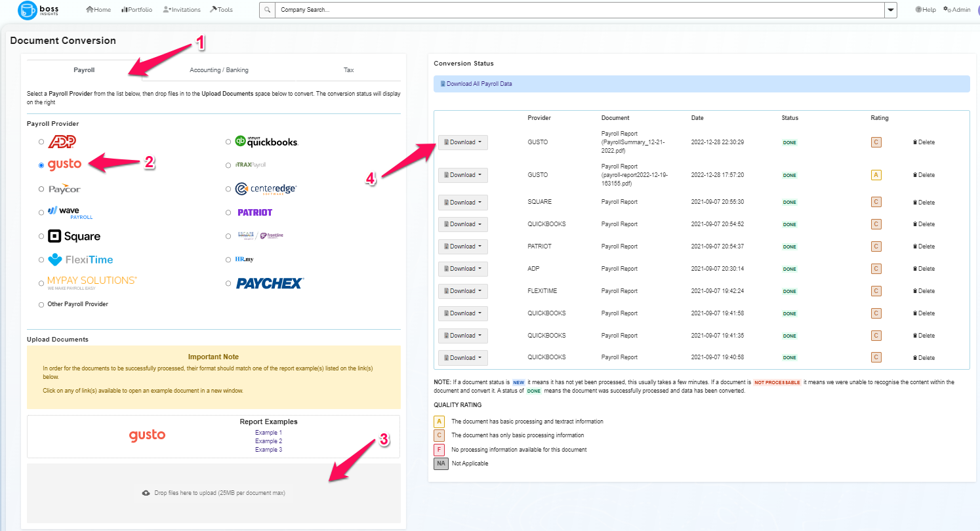Select the ADP payroll provider

[41, 142]
